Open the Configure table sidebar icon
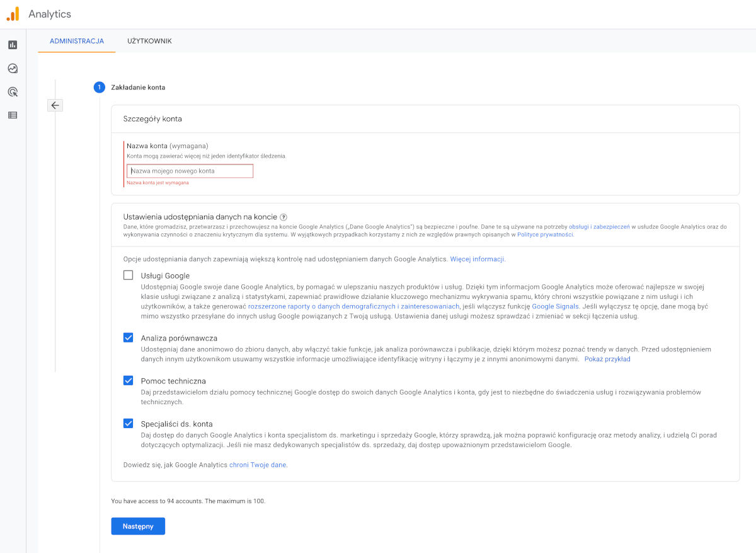 coord(13,115)
